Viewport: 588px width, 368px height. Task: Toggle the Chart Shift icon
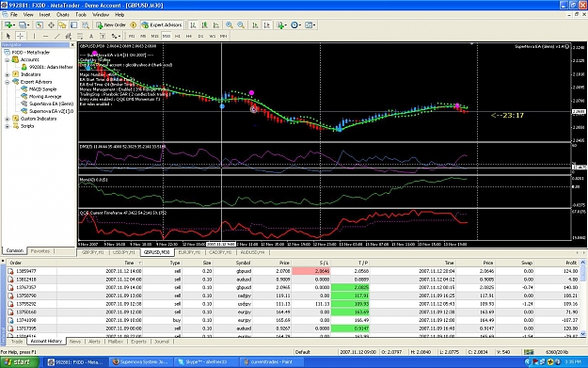coord(266,25)
